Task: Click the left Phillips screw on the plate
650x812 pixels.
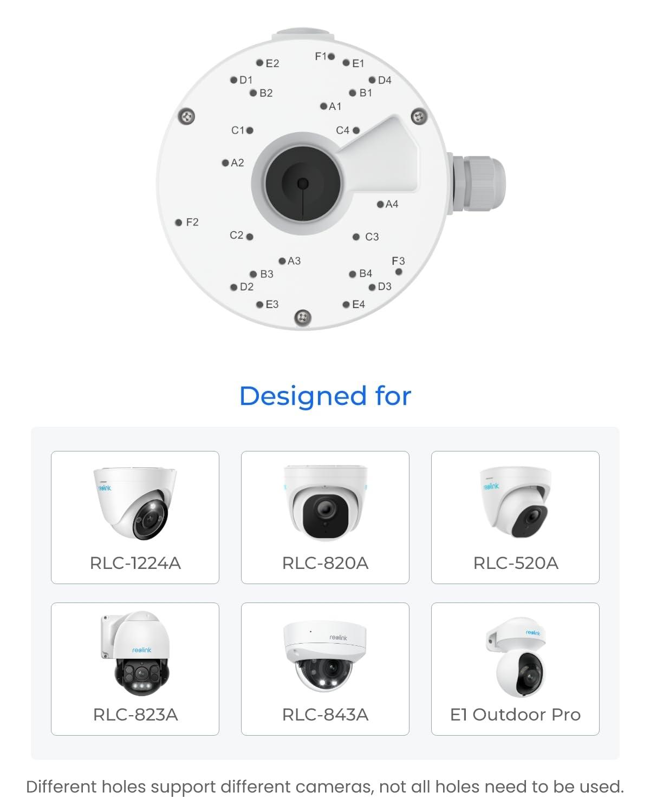Action: [x=187, y=116]
